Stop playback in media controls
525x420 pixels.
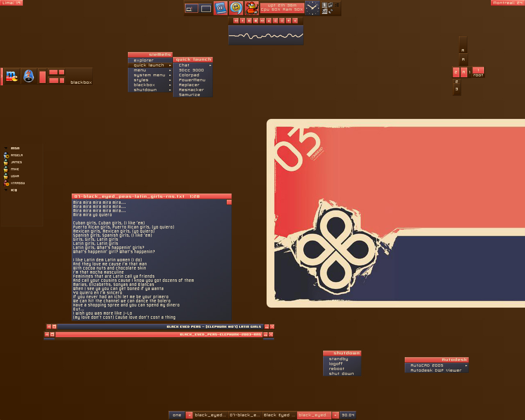pyautogui.click(x=256, y=21)
